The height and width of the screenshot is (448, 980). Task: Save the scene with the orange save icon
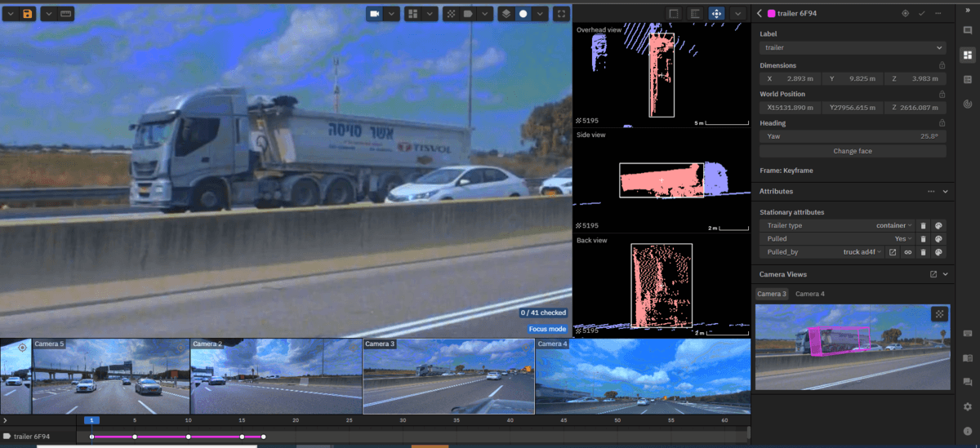tap(28, 14)
